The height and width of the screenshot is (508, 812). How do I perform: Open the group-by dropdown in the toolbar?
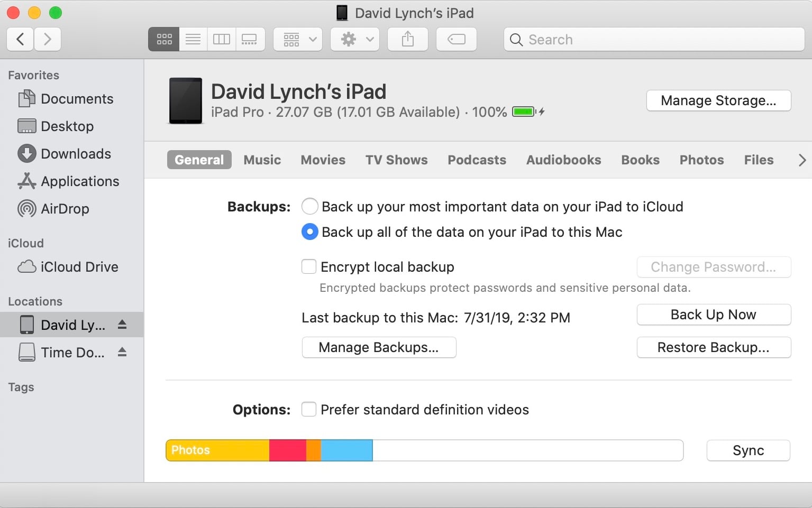(297, 39)
